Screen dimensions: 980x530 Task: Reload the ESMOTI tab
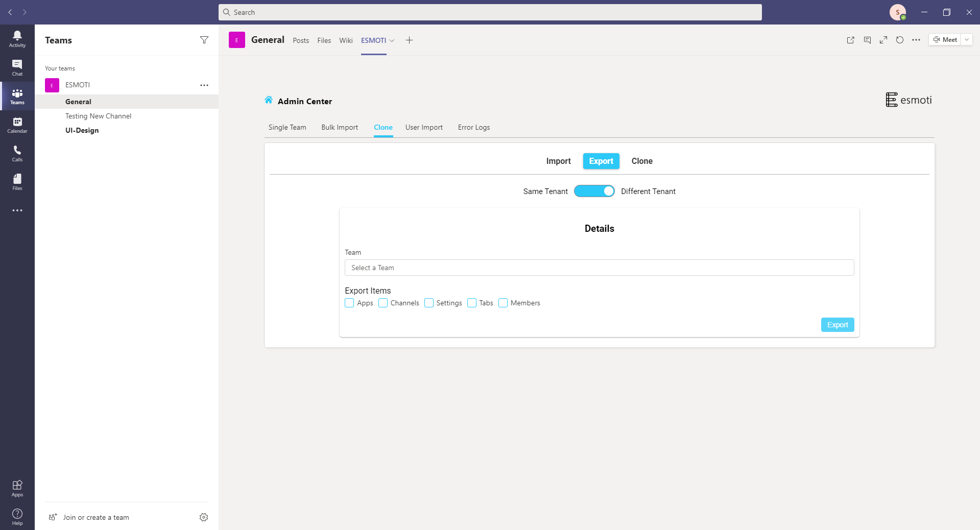tap(900, 40)
